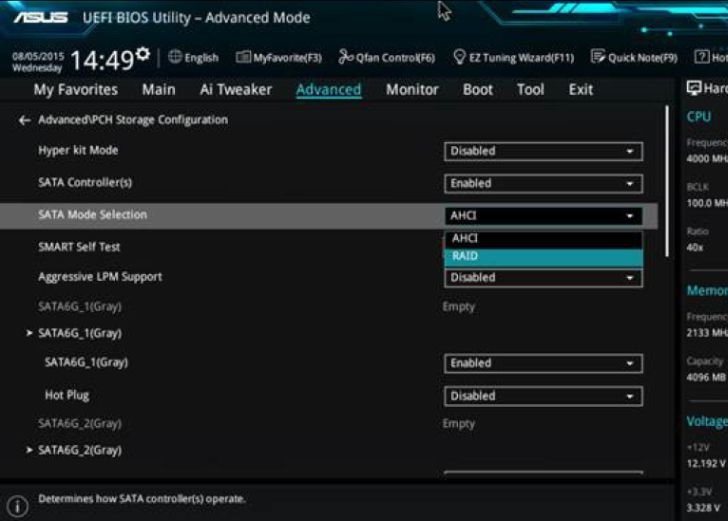The image size is (728, 521).
Task: Open the SATA6G_1(Gray) Enabled dropdown
Action: (543, 363)
